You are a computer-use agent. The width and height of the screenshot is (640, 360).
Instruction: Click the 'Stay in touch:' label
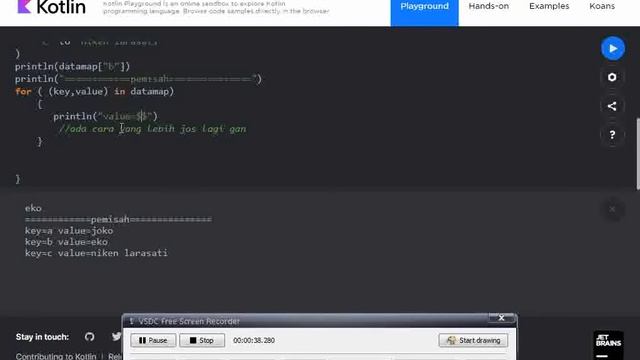click(x=42, y=337)
